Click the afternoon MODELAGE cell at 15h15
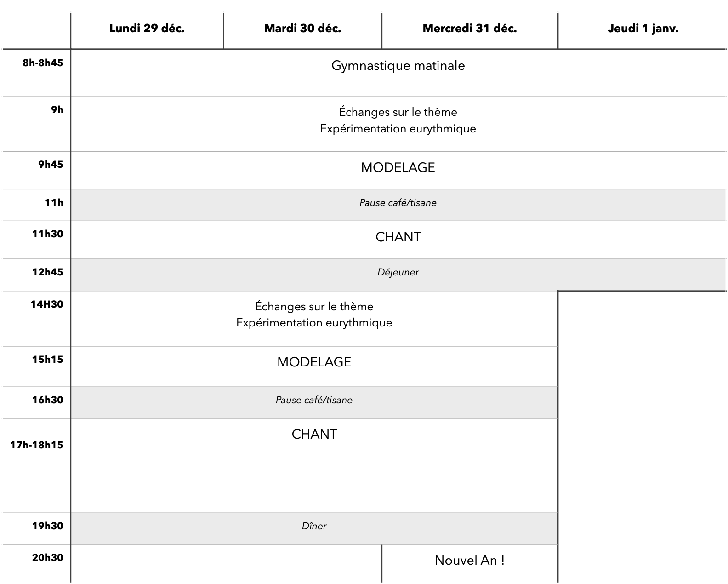Image resolution: width=728 pixels, height=584 pixels. [x=314, y=362]
